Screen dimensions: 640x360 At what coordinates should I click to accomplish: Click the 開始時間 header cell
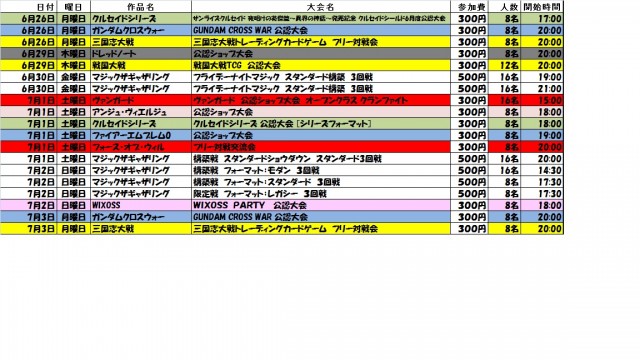click(542, 7)
